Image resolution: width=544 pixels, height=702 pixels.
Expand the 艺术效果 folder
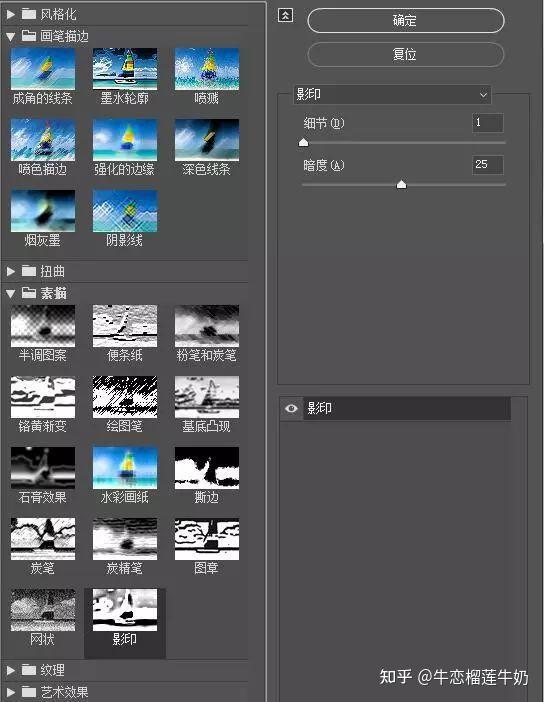(x=11, y=692)
